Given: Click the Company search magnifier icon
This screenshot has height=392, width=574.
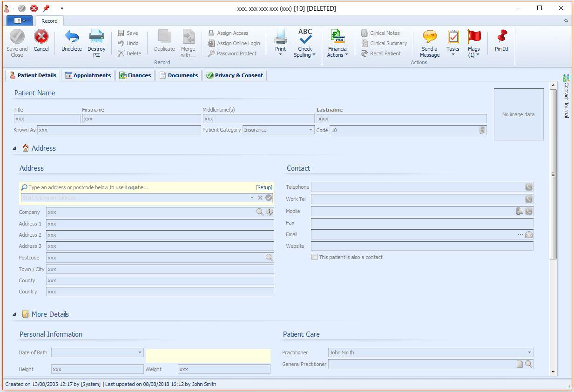Looking at the screenshot, I should [x=260, y=212].
